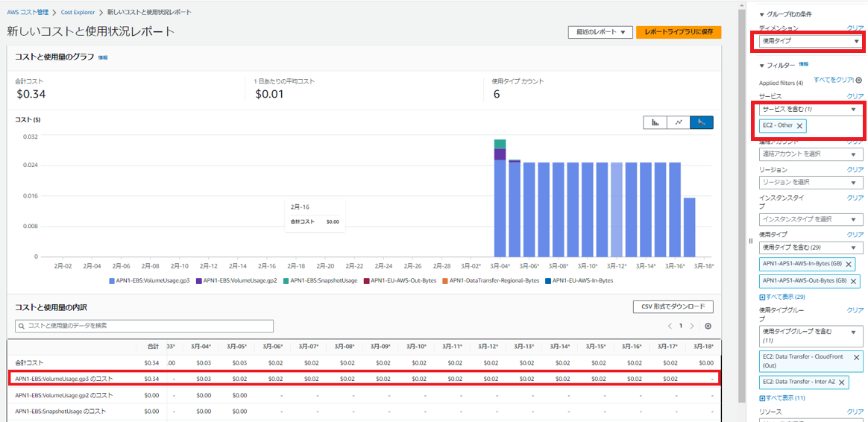Go to next table page arrow
Viewport: 868px width, 422px height.
(x=692, y=326)
